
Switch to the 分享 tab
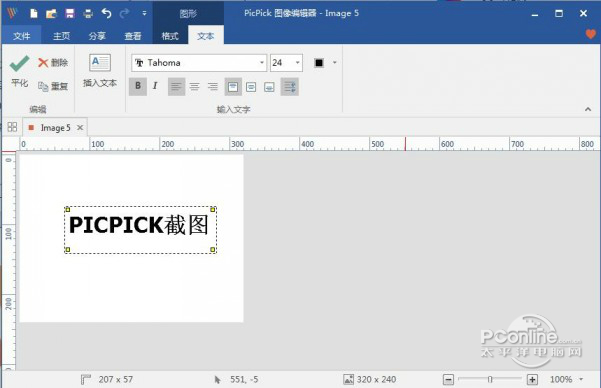tap(97, 36)
